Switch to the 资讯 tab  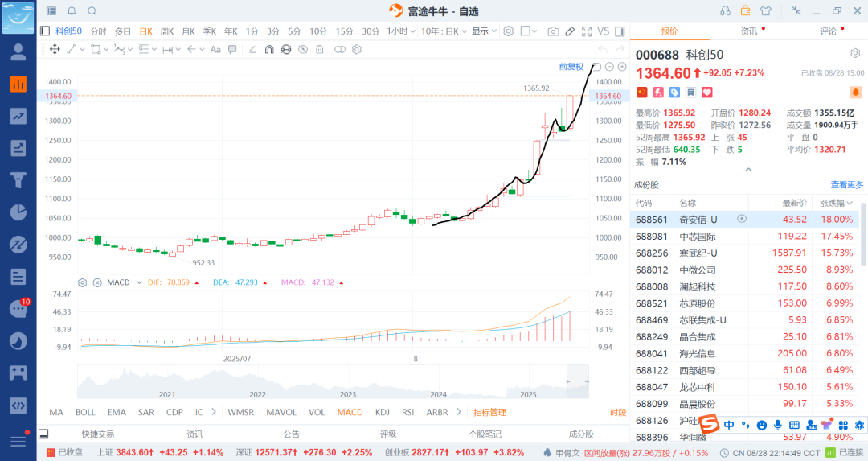[748, 31]
